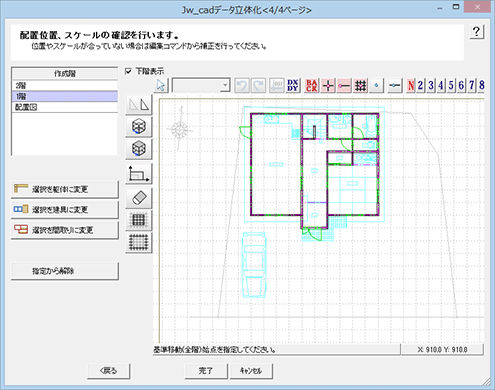This screenshot has width=495, height=390.
Task: Select the arrow pointer tool
Action: [x=161, y=86]
